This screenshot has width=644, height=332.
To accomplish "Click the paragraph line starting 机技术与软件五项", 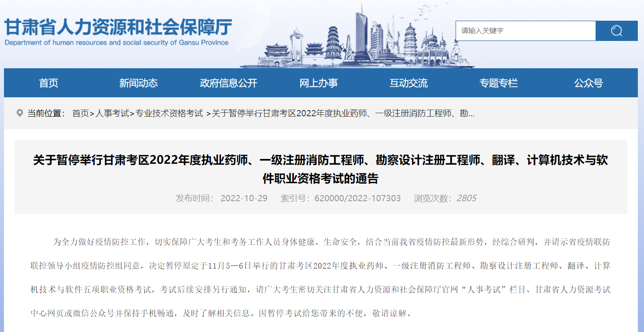I will [320, 290].
